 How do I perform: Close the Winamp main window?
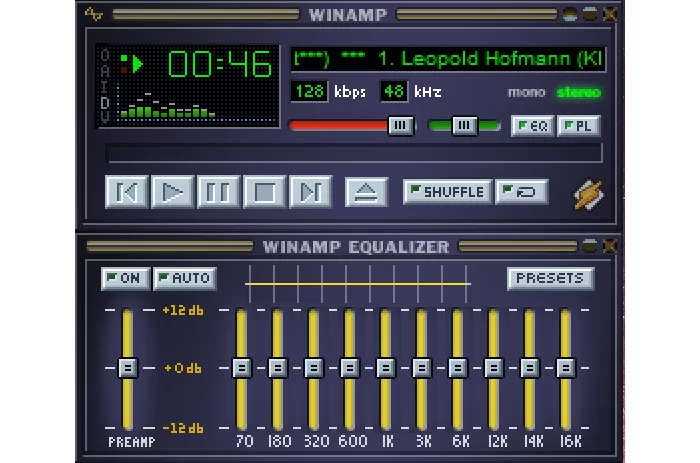609,14
